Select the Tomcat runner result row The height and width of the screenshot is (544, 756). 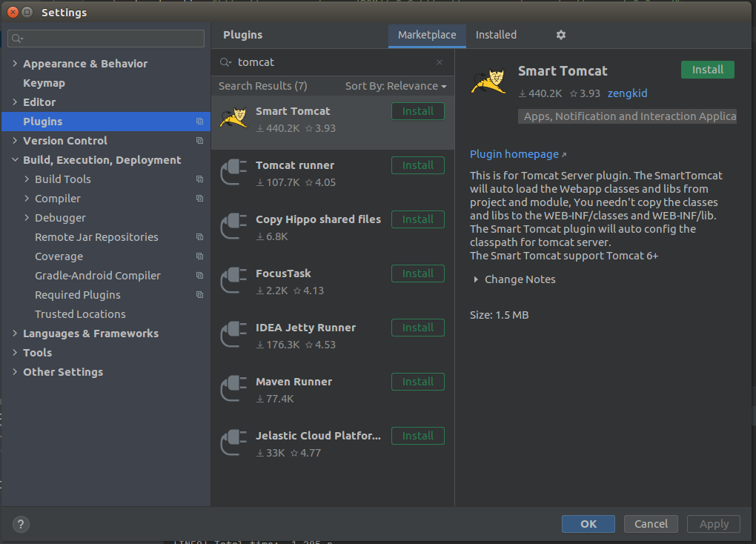[x=333, y=176]
